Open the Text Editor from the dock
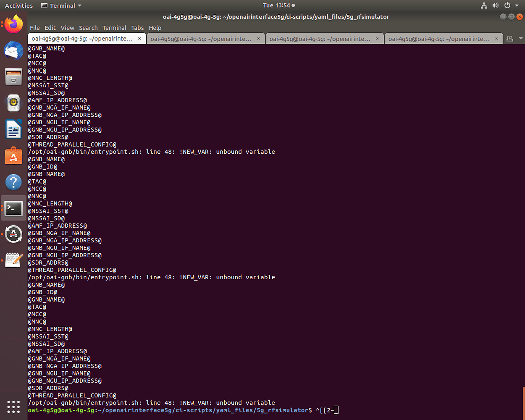The image size is (525, 420). pos(13,260)
